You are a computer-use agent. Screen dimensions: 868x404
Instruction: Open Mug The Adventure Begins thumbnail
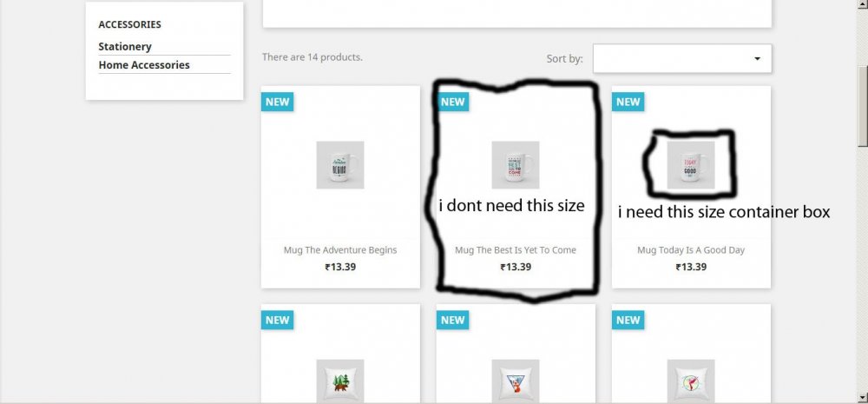[340, 164]
